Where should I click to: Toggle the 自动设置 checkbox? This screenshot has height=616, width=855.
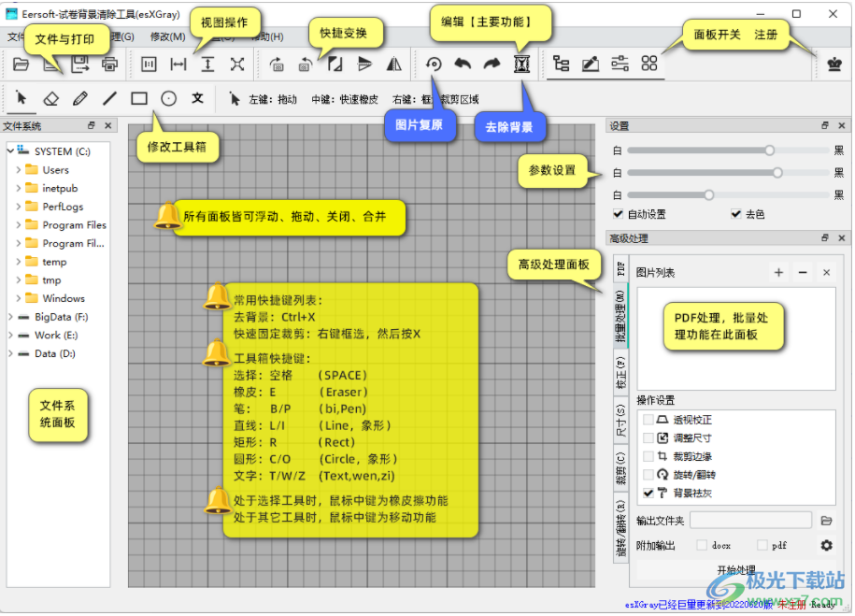coord(618,214)
